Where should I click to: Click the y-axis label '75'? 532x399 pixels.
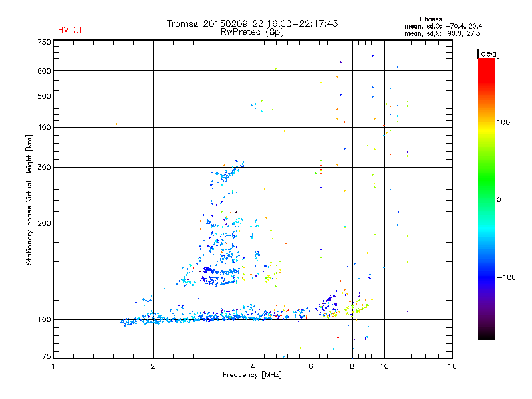tap(46, 356)
